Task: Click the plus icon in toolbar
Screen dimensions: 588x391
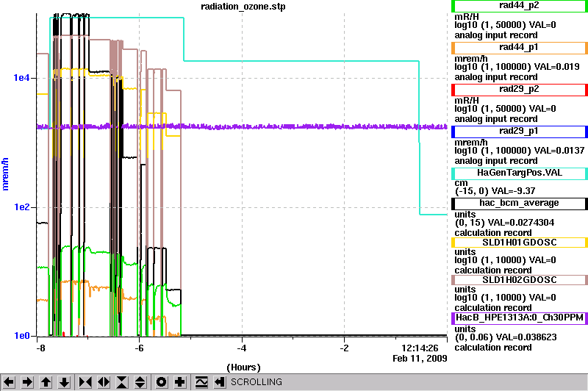Action: (x=180, y=382)
